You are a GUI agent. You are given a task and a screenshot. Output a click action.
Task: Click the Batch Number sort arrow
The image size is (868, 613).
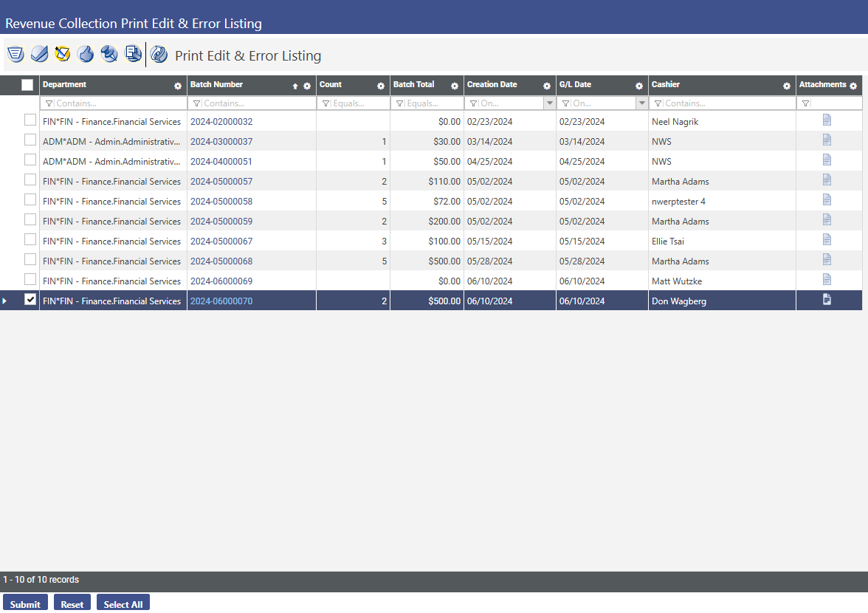295,86
